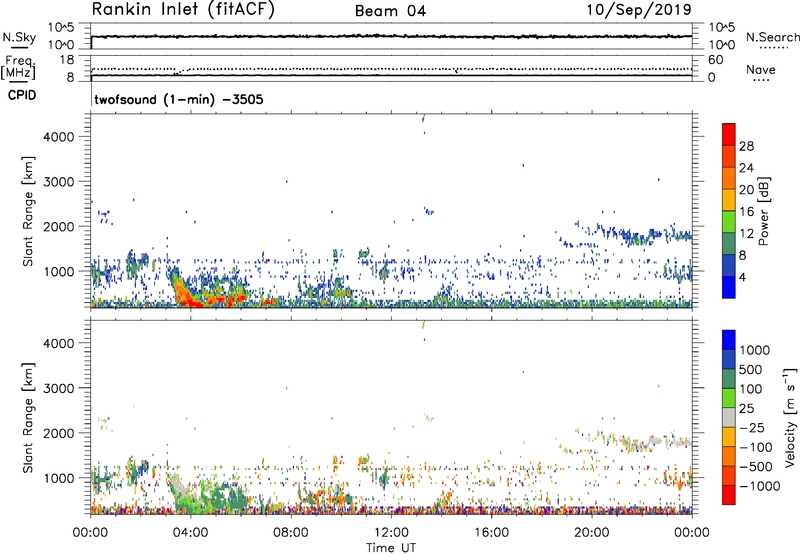The image size is (800, 554).
Task: Click the '-25' label on Velocity colorbar
Action: (x=752, y=428)
